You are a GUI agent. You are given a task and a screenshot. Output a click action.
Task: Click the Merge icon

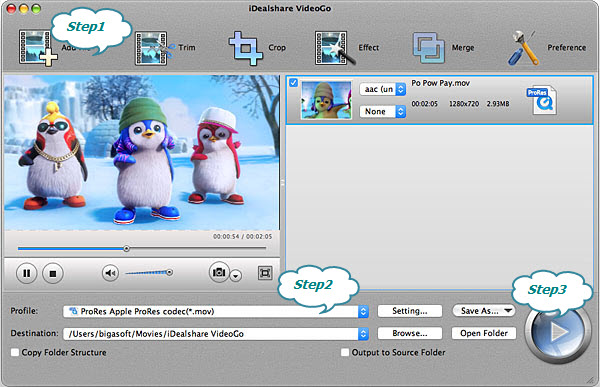coord(429,48)
